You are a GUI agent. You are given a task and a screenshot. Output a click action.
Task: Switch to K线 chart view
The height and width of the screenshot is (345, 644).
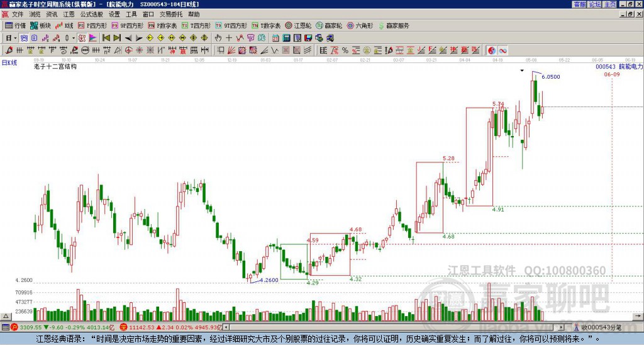(64, 25)
